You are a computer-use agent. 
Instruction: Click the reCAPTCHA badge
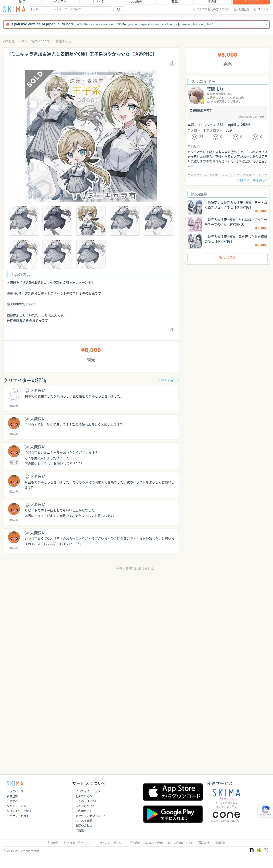point(265,810)
